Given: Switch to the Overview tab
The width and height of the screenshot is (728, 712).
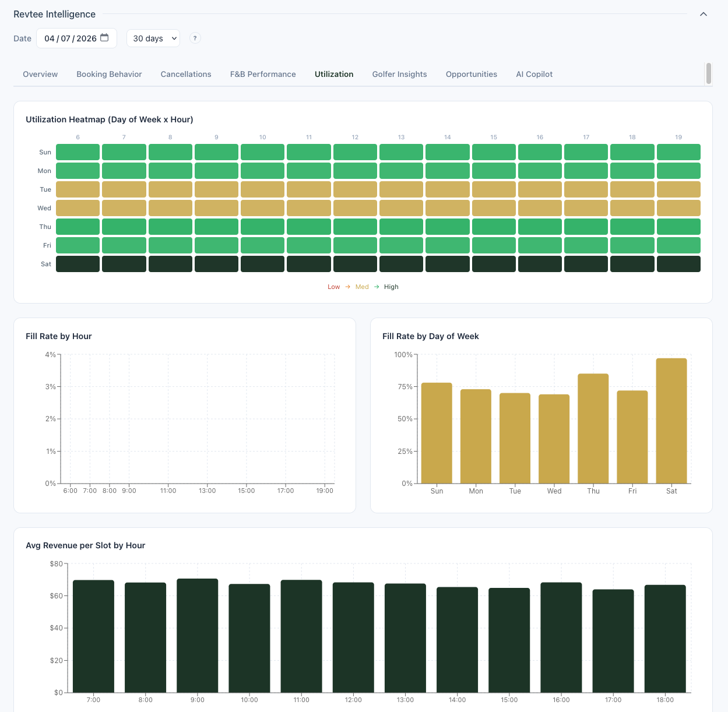Looking at the screenshot, I should point(40,74).
